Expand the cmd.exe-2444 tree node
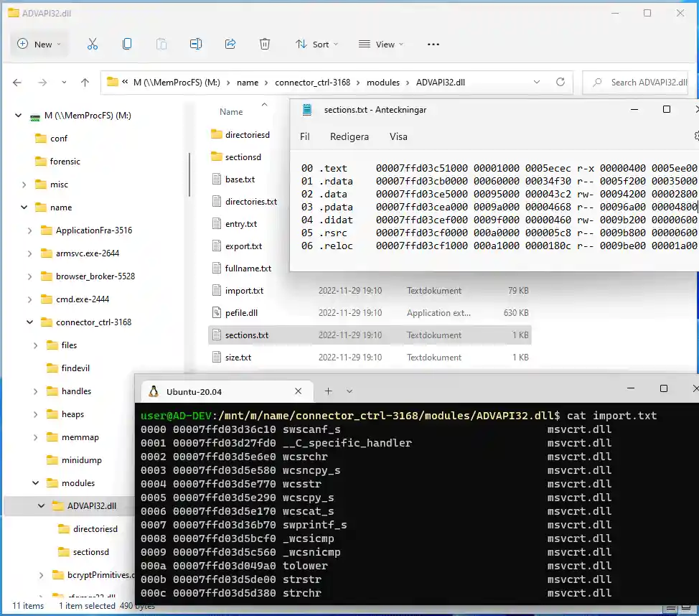The width and height of the screenshot is (699, 616). (x=29, y=299)
